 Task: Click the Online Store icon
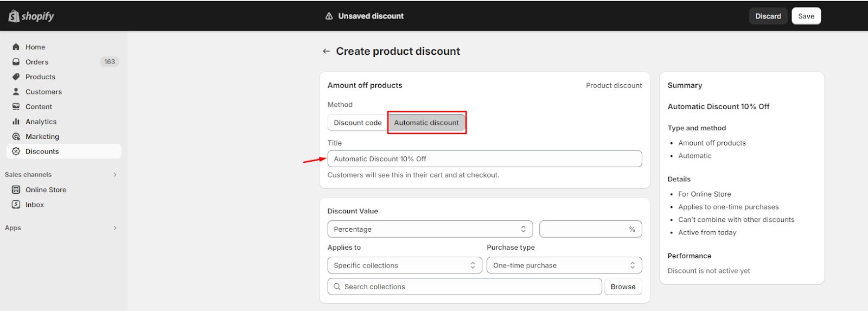pyautogui.click(x=16, y=189)
